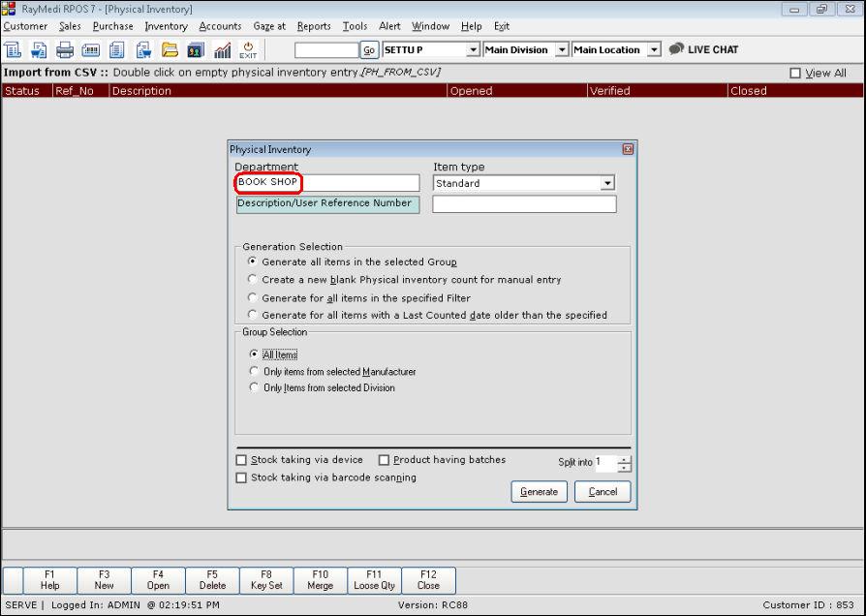Click the purchase document with cart icon
Image resolution: width=866 pixels, height=616 pixels.
click(143, 49)
